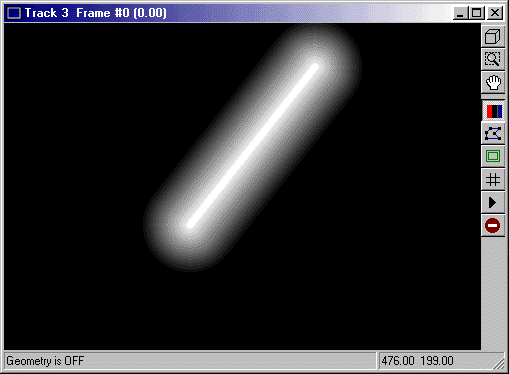This screenshot has width=509, height=374.
Task: Start playback with the black play arrow
Action: 493,202
